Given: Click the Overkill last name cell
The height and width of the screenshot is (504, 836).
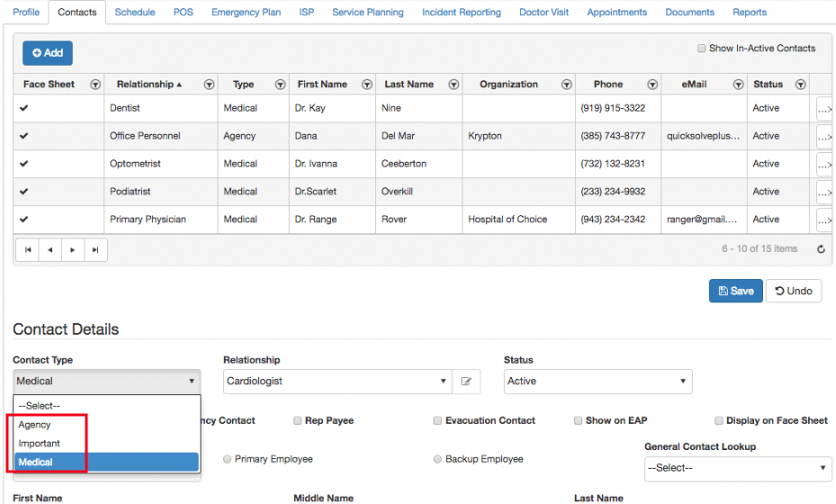Looking at the screenshot, I should (x=419, y=192).
